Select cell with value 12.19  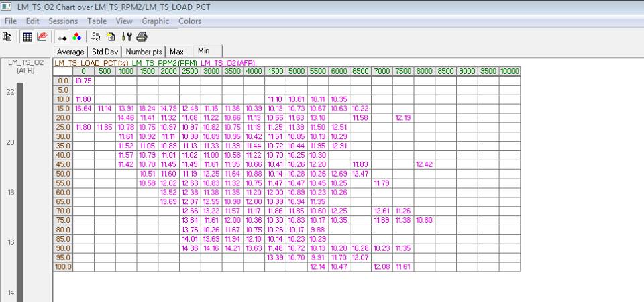(x=403, y=118)
